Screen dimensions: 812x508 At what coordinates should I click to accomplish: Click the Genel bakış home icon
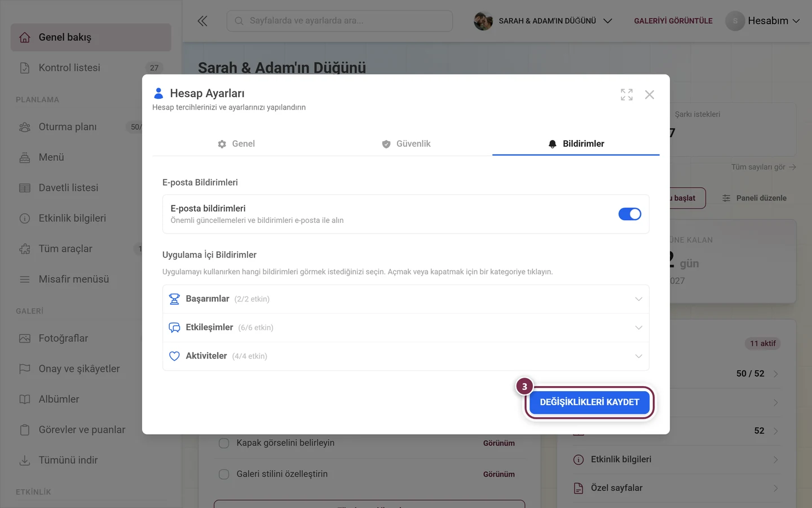pyautogui.click(x=25, y=37)
